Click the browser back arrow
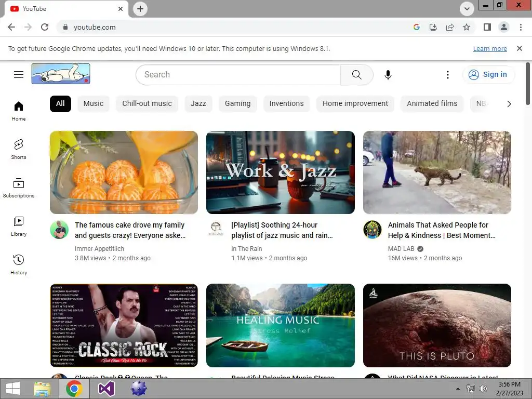 pos(11,27)
